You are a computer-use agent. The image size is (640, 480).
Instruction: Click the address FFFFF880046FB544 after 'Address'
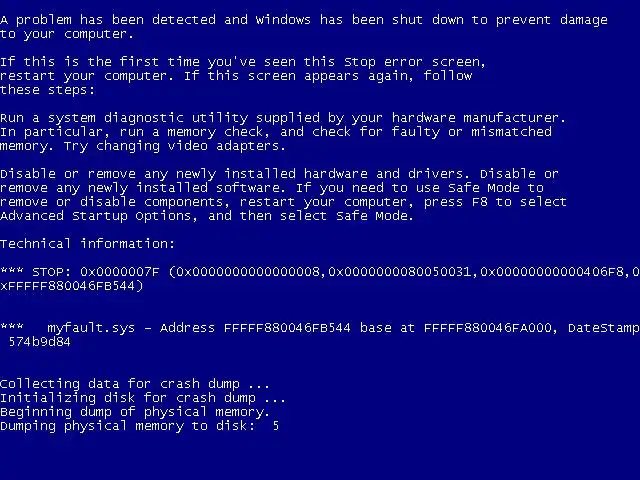point(287,328)
